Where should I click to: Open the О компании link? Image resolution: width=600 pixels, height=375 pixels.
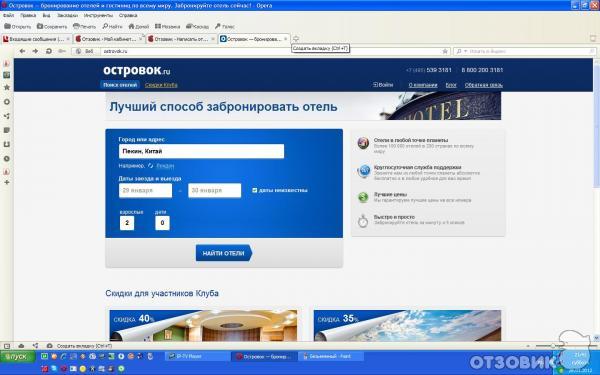click(423, 85)
